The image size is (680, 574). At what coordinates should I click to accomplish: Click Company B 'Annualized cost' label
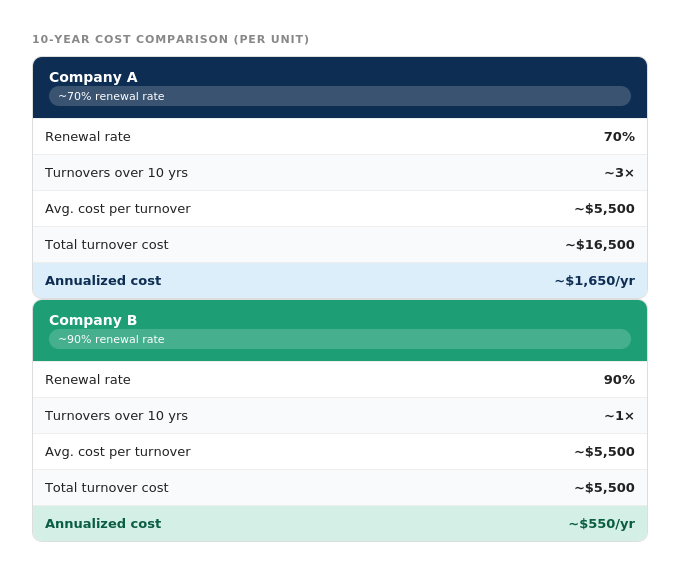[x=103, y=524]
